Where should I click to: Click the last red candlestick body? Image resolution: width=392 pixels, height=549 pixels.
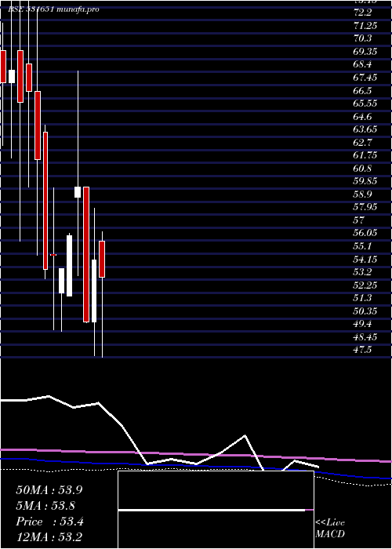click(x=102, y=259)
